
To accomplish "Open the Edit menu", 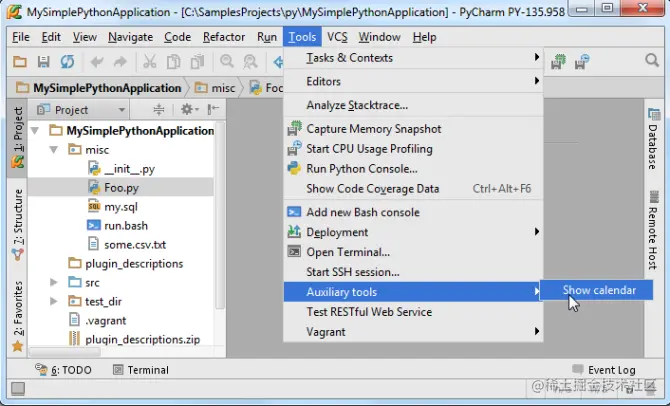I will pyautogui.click(x=51, y=37).
